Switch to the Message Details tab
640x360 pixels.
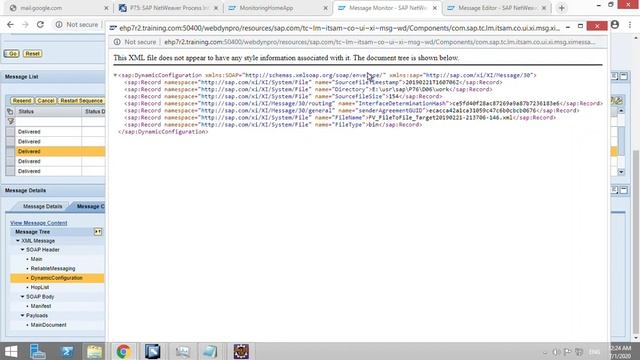click(42, 207)
